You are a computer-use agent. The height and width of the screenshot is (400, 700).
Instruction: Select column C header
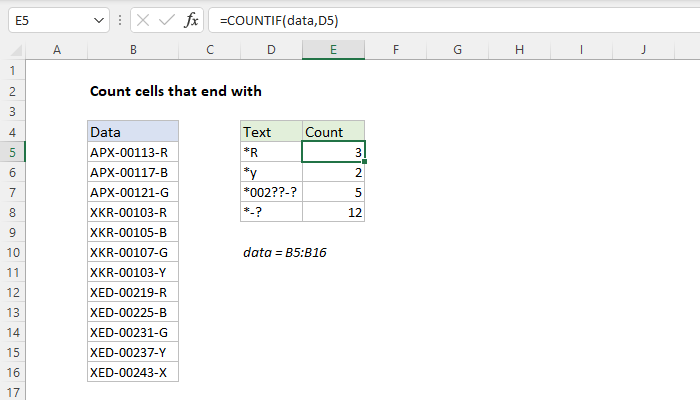click(x=209, y=50)
